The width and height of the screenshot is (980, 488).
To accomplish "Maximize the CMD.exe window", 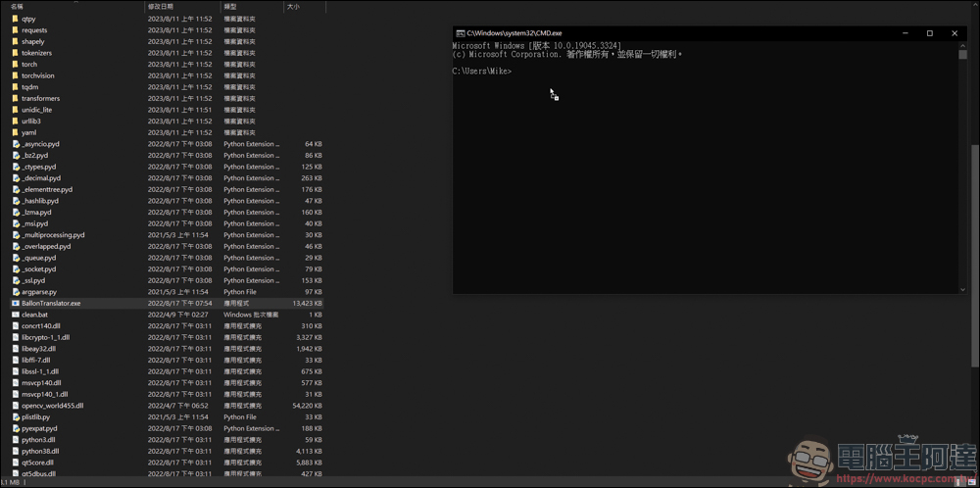I will tap(930, 33).
